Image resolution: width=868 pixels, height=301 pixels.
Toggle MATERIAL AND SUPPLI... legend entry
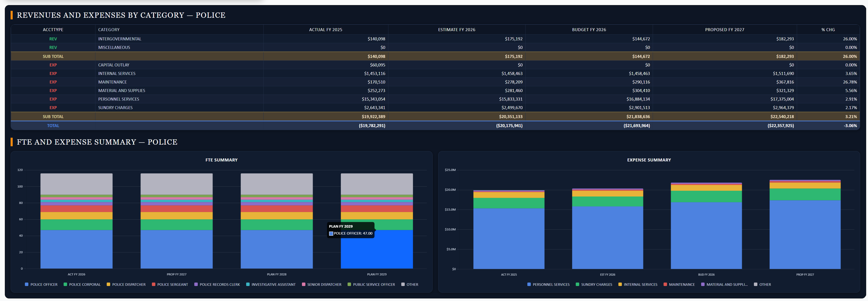pos(724,284)
